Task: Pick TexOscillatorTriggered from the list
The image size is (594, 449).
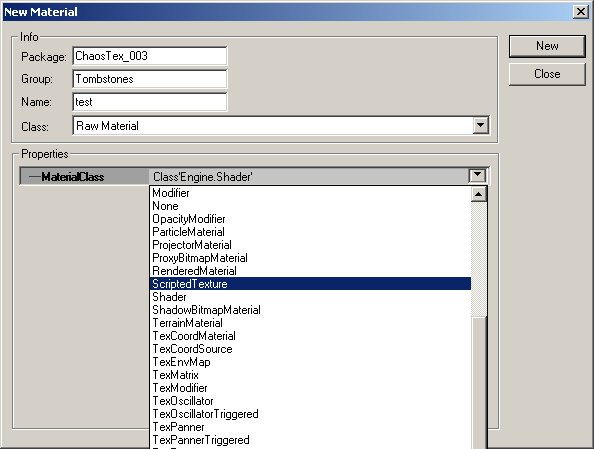Action: (310, 414)
